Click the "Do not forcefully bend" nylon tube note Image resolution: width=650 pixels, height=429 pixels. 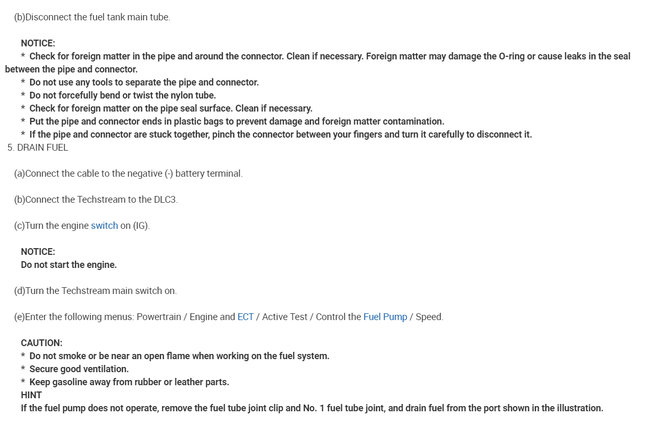click(x=122, y=96)
